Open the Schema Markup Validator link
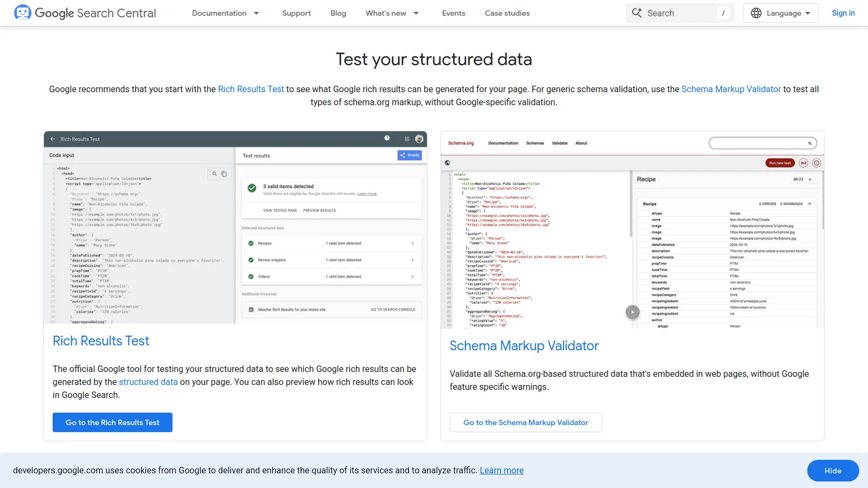 pos(731,89)
